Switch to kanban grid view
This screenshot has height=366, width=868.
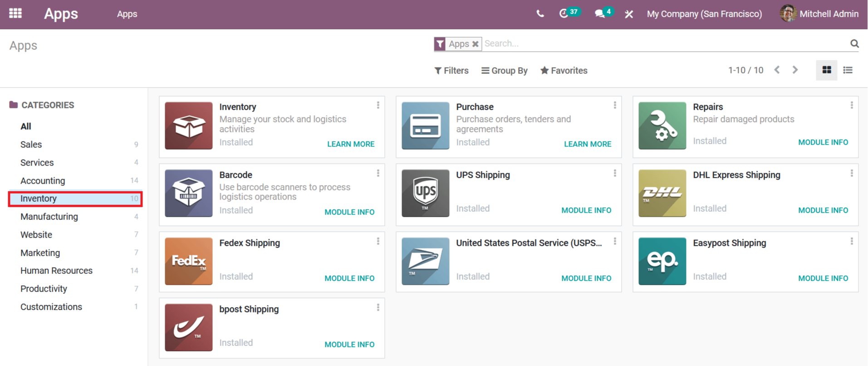pos(826,70)
